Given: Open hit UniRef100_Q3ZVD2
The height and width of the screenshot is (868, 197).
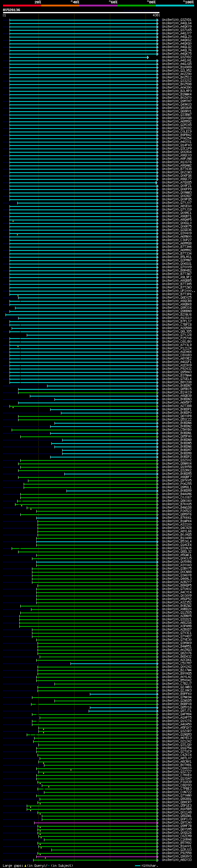Looking at the screenshot, I should tap(176, 57).
